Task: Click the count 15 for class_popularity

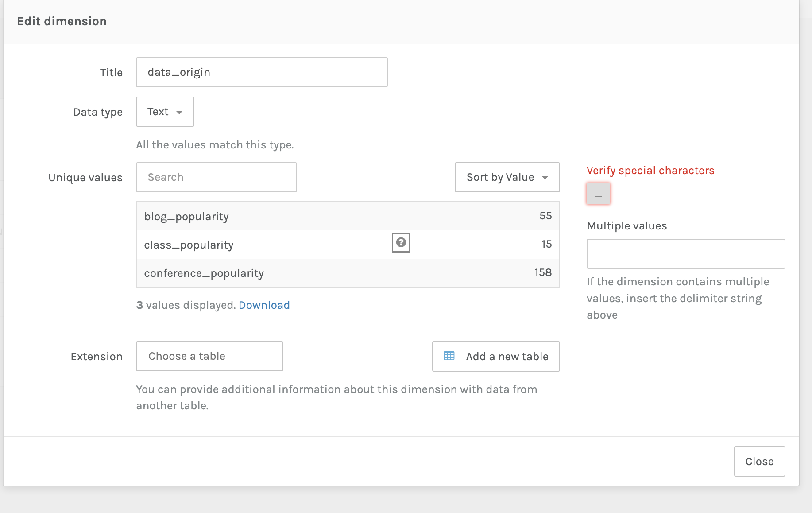Action: pos(546,245)
